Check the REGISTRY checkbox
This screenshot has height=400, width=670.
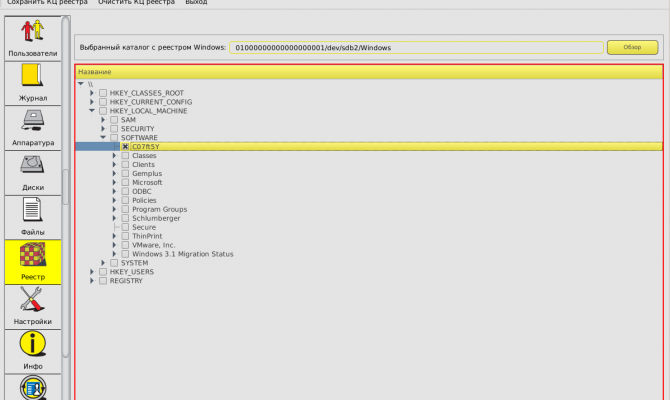[x=103, y=281]
